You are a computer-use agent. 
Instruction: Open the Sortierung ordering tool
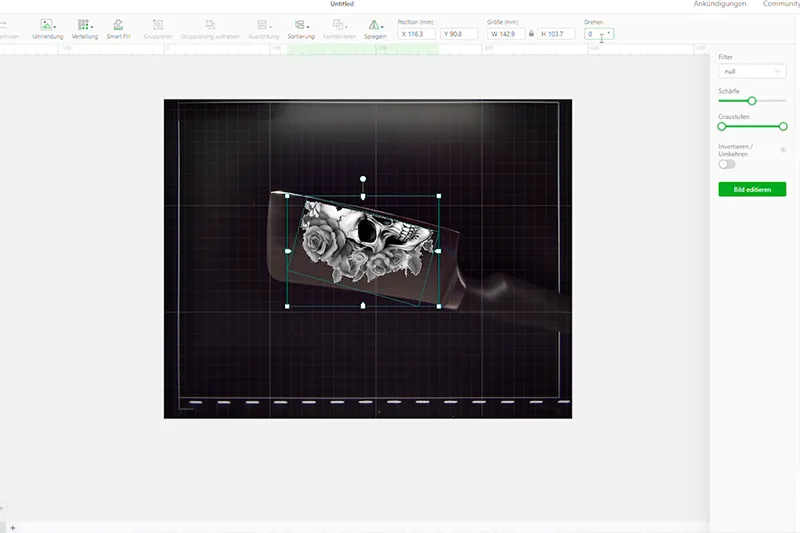301,29
